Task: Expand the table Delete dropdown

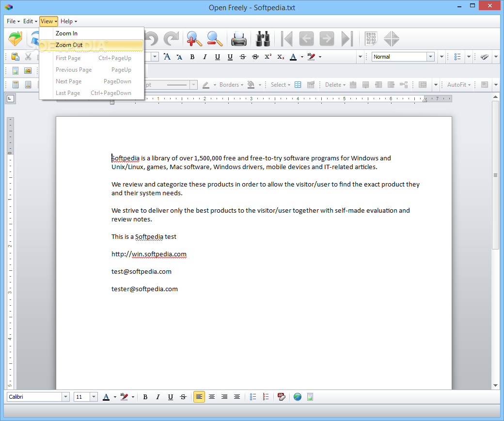Action: coord(335,84)
